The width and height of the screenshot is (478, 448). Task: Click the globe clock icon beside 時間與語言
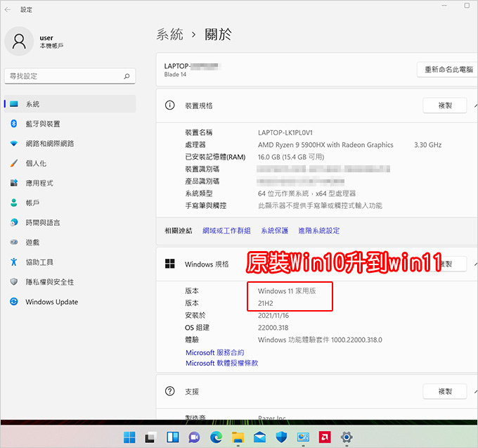click(14, 222)
